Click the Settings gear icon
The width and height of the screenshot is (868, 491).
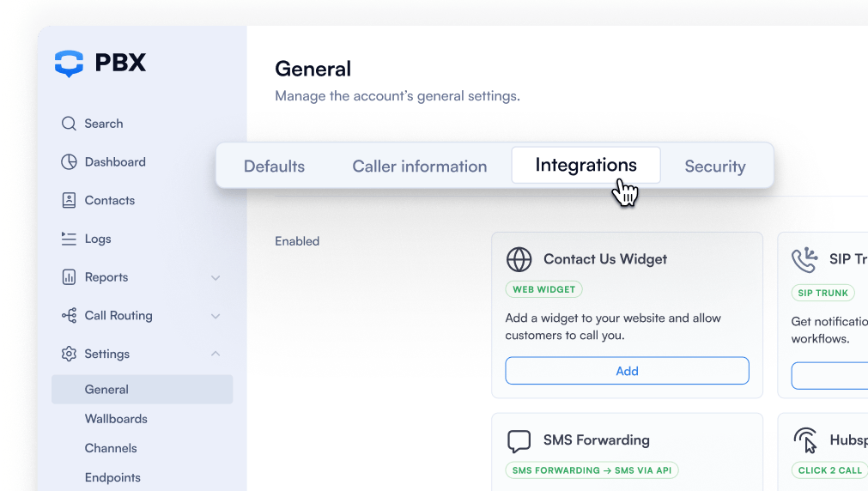(x=69, y=354)
